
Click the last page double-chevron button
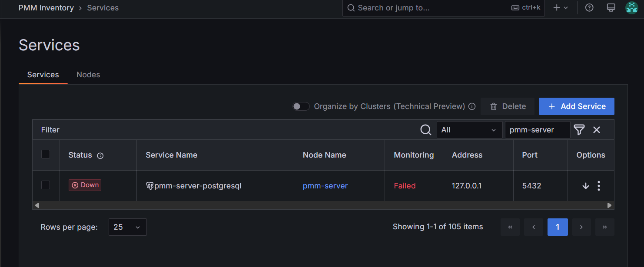pyautogui.click(x=604, y=227)
